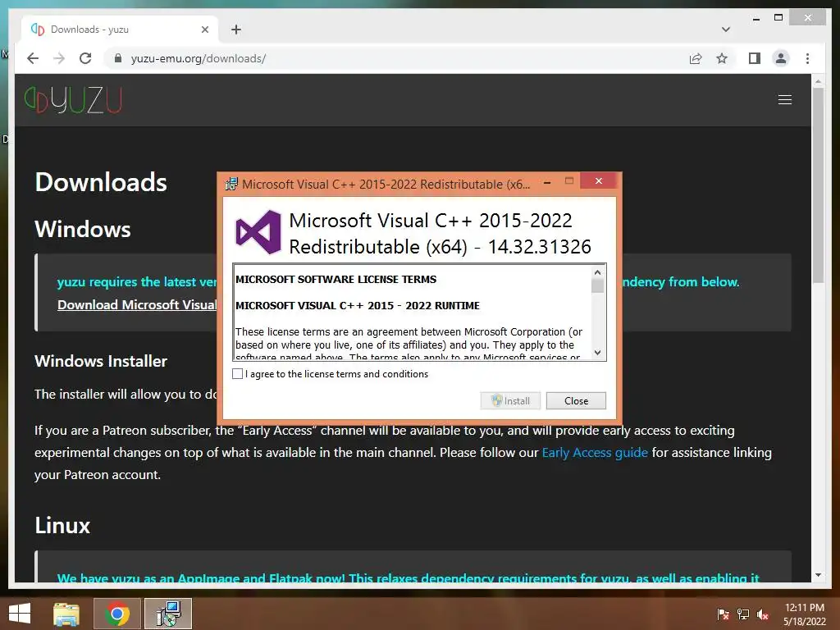840x630 pixels.
Task: Open Download Microsoft Visual C++ link
Action: tap(137, 305)
